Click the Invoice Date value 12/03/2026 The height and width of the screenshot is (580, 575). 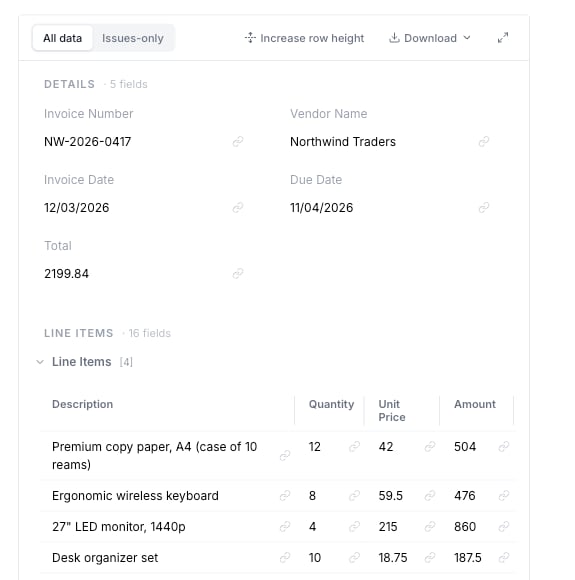77,208
